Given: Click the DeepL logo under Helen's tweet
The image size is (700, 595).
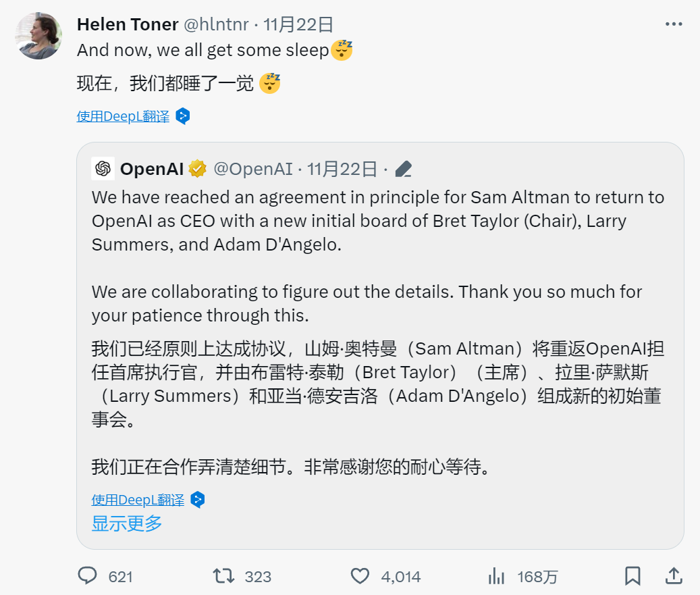Looking at the screenshot, I should tap(182, 116).
